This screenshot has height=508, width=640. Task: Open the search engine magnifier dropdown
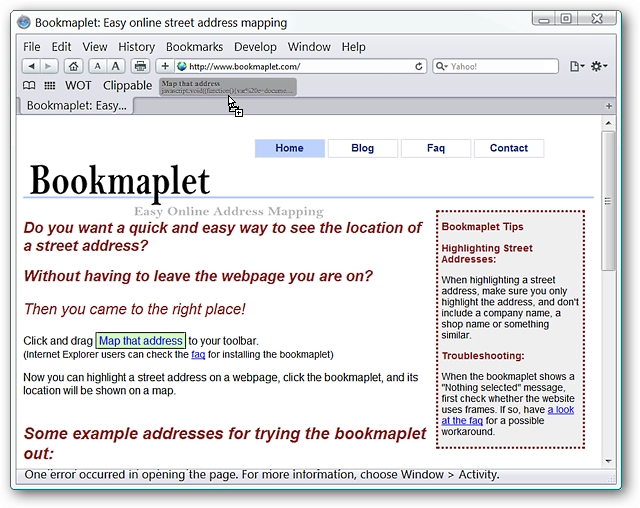441,66
